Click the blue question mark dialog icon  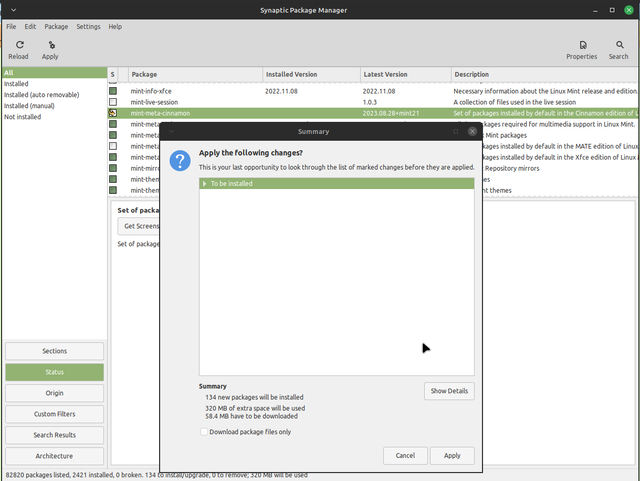pos(180,160)
